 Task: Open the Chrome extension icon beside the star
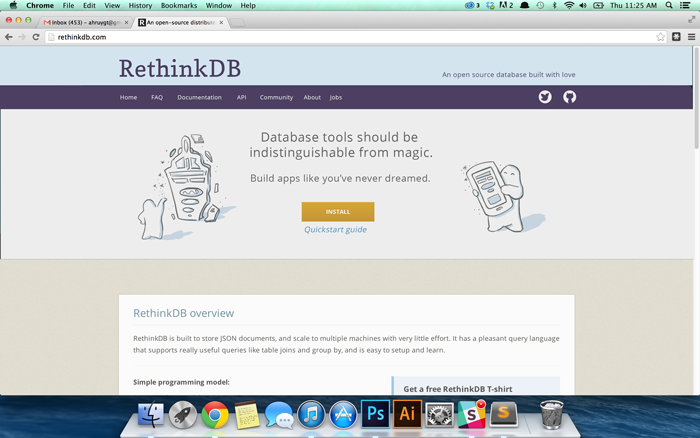tap(676, 37)
